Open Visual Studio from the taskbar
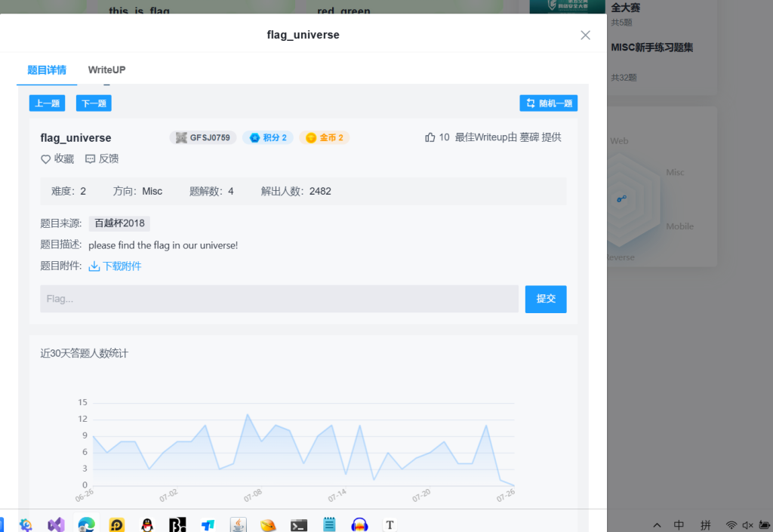Viewport: 773px width, 532px height. click(x=56, y=524)
